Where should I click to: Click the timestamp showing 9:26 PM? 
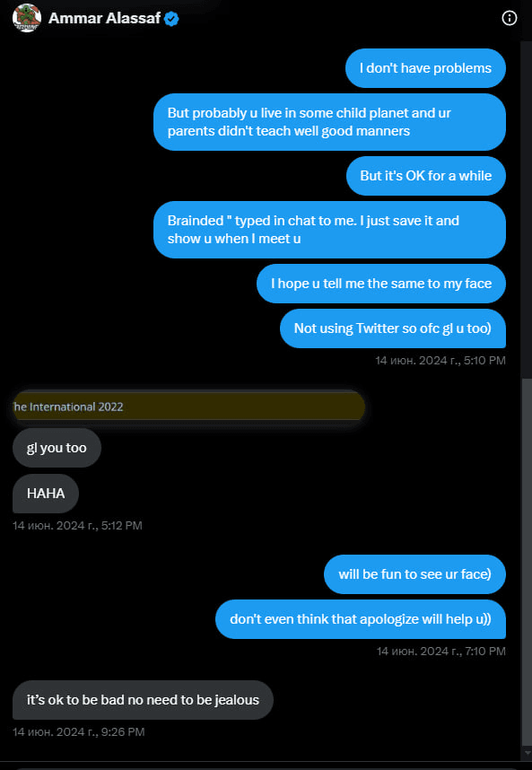(76, 731)
